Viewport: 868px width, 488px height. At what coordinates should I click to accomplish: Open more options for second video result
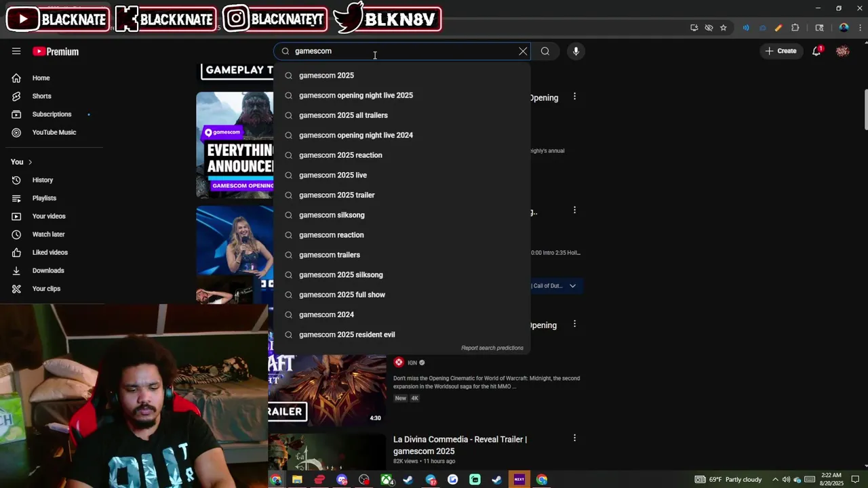point(574,210)
